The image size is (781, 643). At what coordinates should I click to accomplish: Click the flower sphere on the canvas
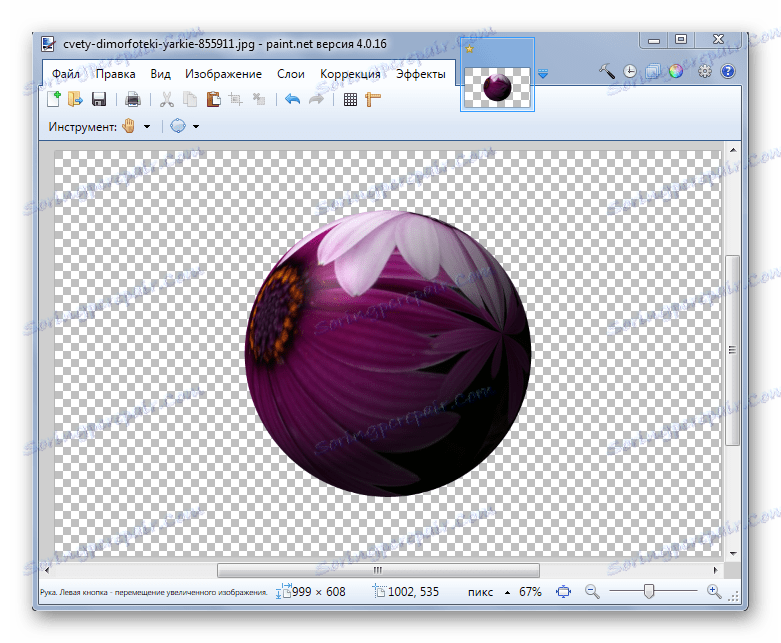(x=388, y=353)
